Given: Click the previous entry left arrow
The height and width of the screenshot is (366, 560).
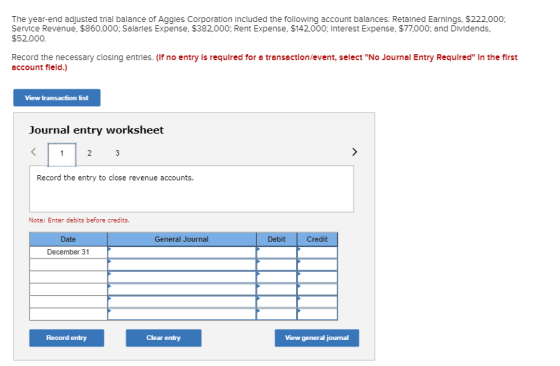Looking at the screenshot, I should [x=33, y=152].
